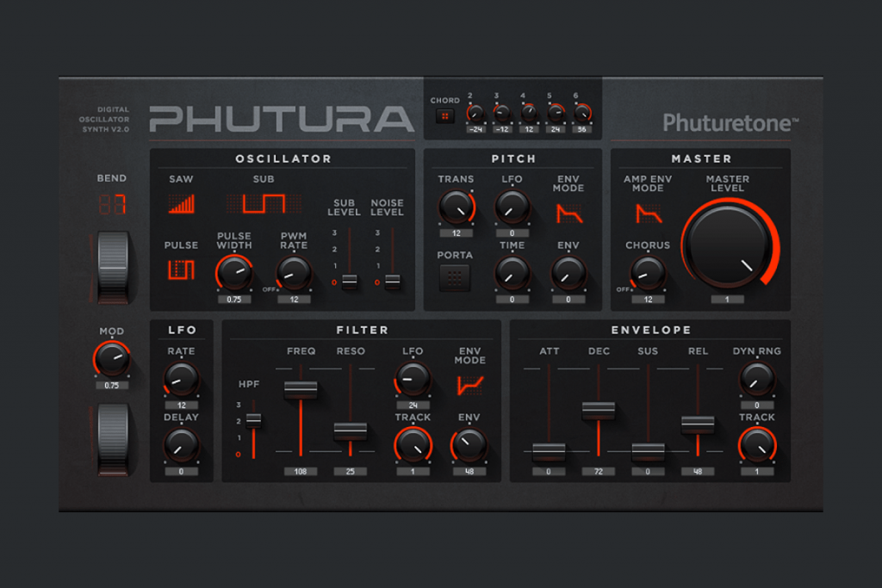
Task: Click the Filter RESO value field 25
Action: 350,472
